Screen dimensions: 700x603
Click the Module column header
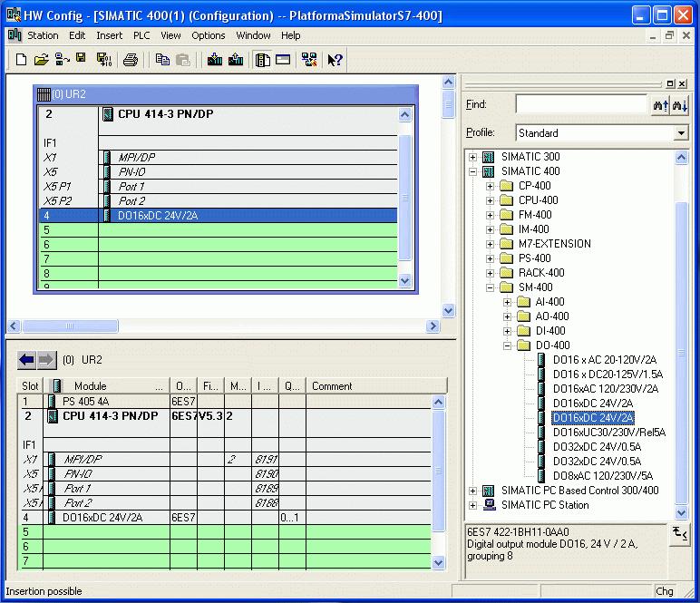(x=106, y=385)
